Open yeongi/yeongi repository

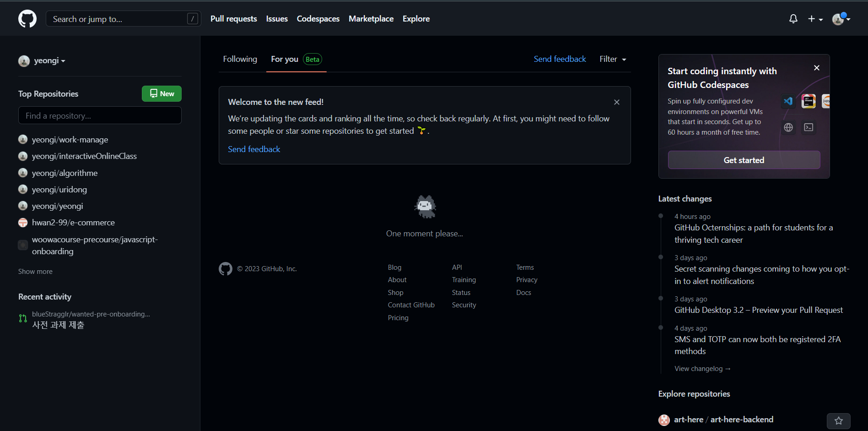(58, 206)
